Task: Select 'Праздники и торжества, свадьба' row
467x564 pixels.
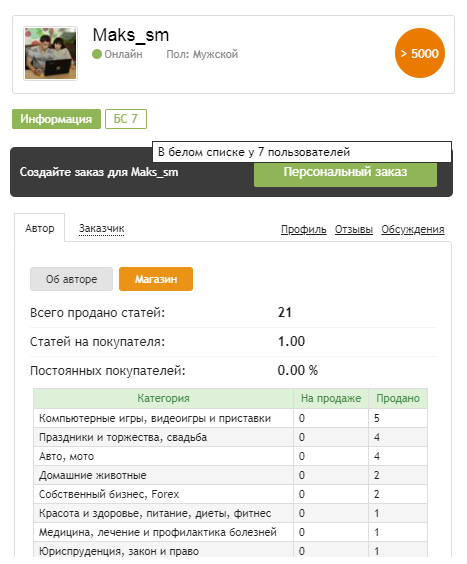Action: point(230,437)
